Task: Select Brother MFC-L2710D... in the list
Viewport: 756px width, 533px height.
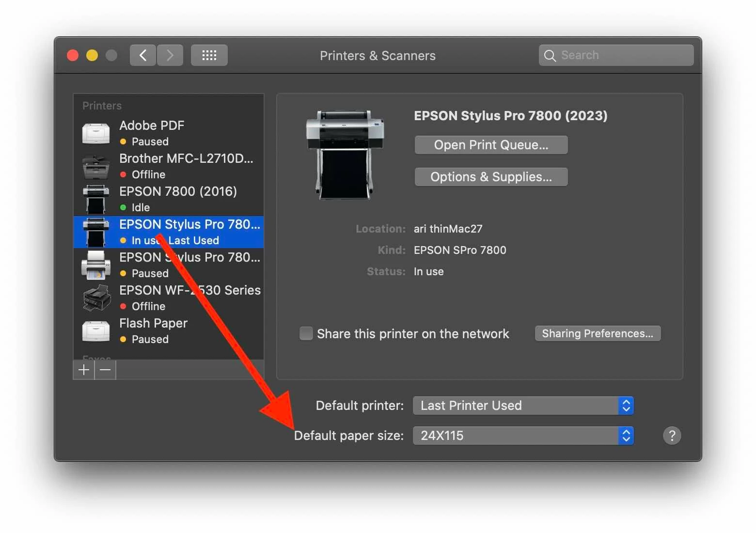Action: click(x=169, y=166)
